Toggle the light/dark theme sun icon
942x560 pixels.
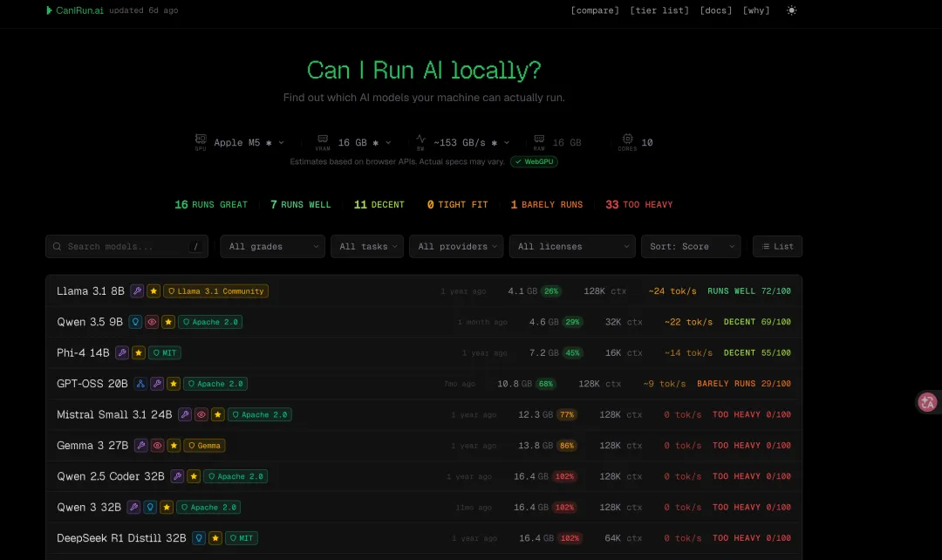click(792, 10)
